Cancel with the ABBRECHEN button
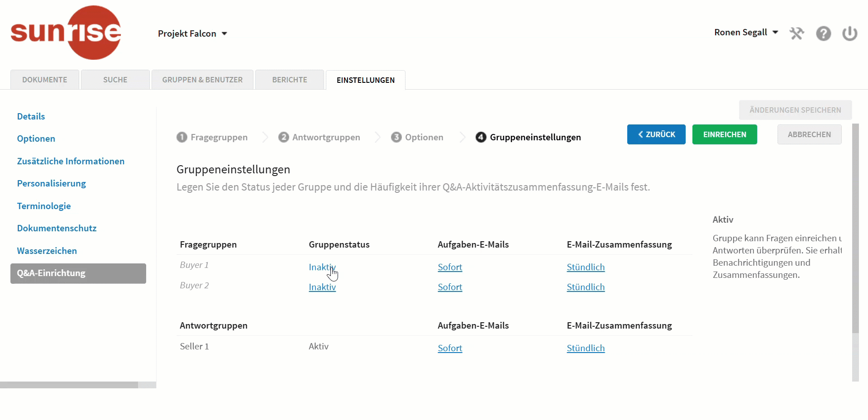Image resolution: width=868 pixels, height=420 pixels. (x=809, y=134)
